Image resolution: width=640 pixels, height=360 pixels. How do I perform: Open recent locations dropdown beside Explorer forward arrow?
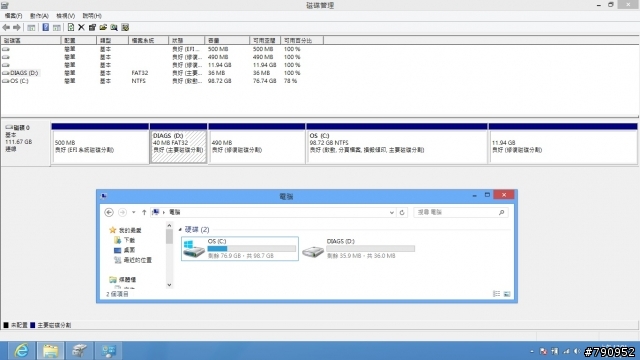coord(133,212)
